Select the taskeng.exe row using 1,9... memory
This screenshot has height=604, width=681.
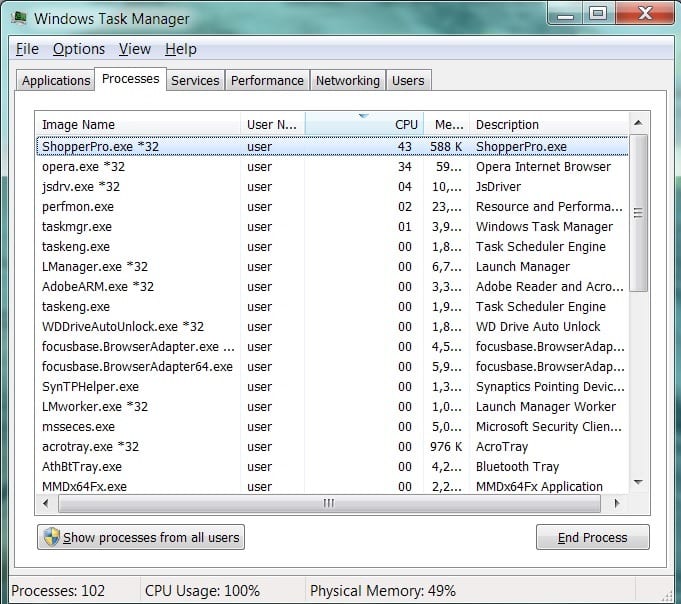(x=332, y=307)
